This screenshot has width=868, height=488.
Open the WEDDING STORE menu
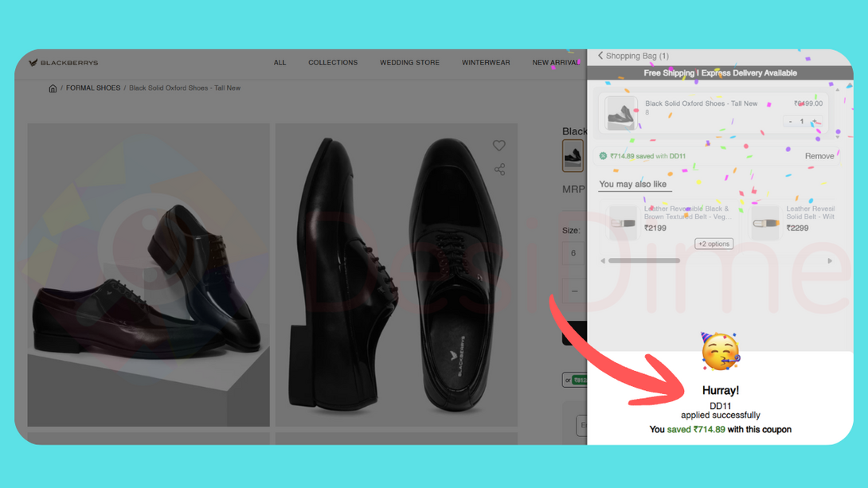[x=409, y=63]
